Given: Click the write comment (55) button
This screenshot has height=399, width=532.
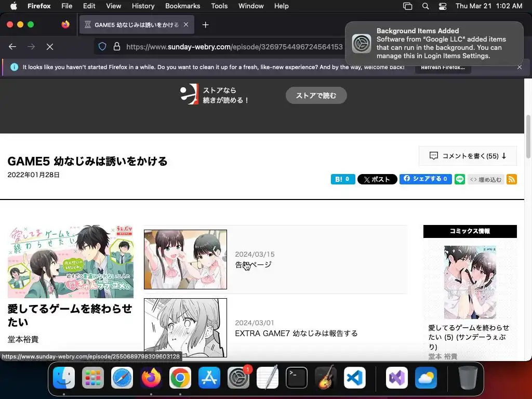Looking at the screenshot, I should click(468, 156).
